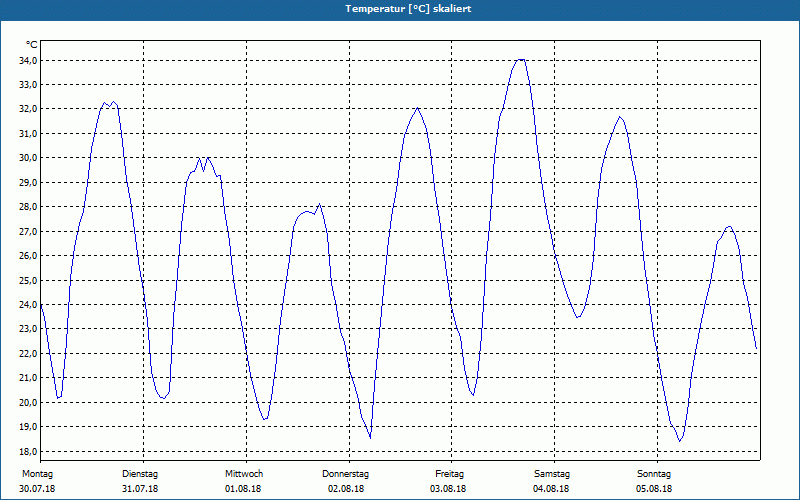Click the 19,0 axis value
This screenshot has height=500, width=800.
pos(28,427)
